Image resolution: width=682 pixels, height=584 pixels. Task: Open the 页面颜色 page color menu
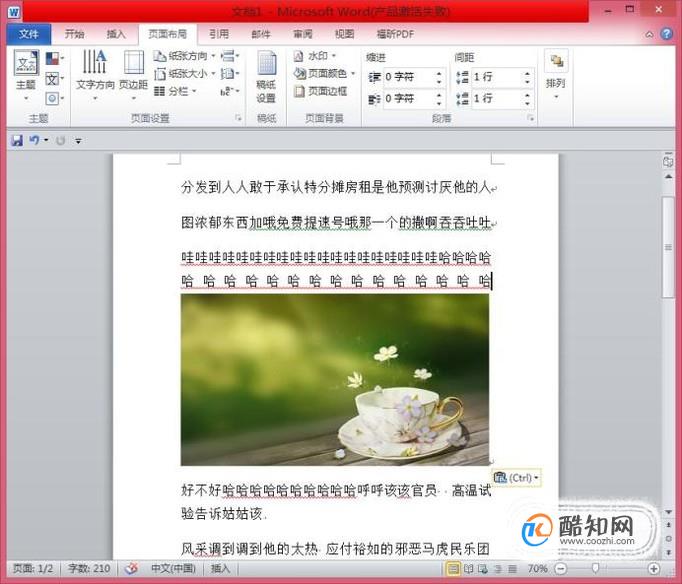click(x=324, y=73)
